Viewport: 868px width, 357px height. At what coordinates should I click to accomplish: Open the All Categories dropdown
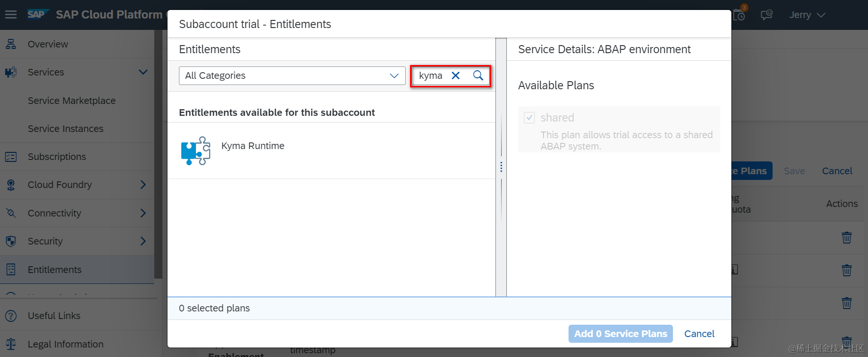(292, 75)
